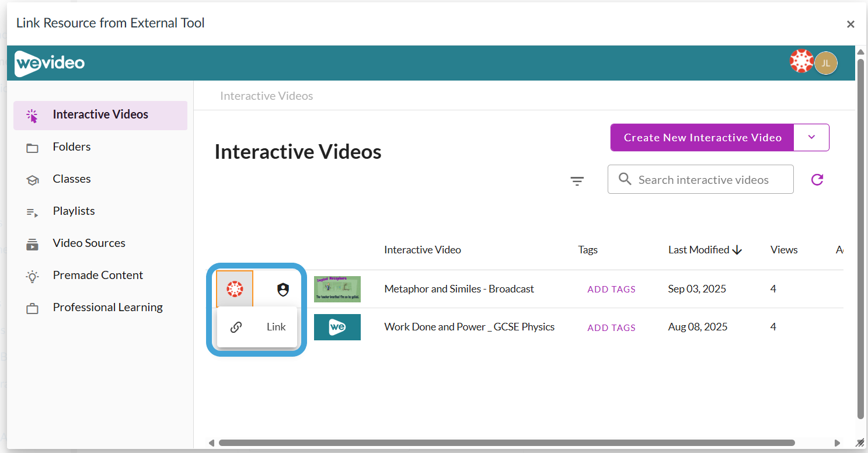The image size is (868, 453).
Task: Click the privacy shield icon on Metaphor row
Action: (283, 289)
